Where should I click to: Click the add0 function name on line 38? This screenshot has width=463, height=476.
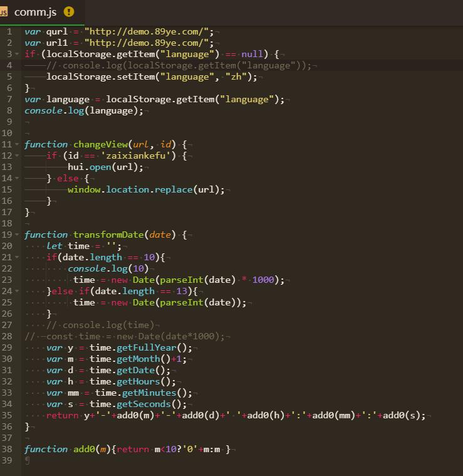(x=84, y=449)
